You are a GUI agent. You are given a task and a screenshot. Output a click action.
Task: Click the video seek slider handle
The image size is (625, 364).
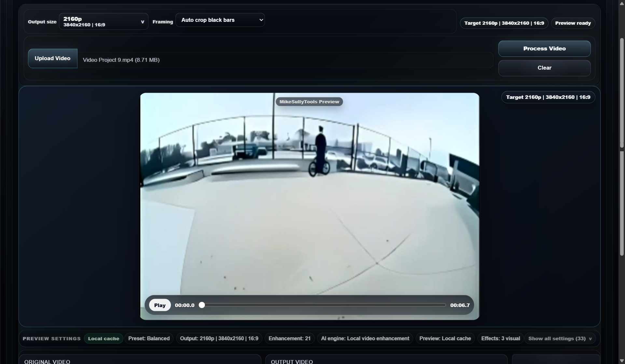[202, 305]
